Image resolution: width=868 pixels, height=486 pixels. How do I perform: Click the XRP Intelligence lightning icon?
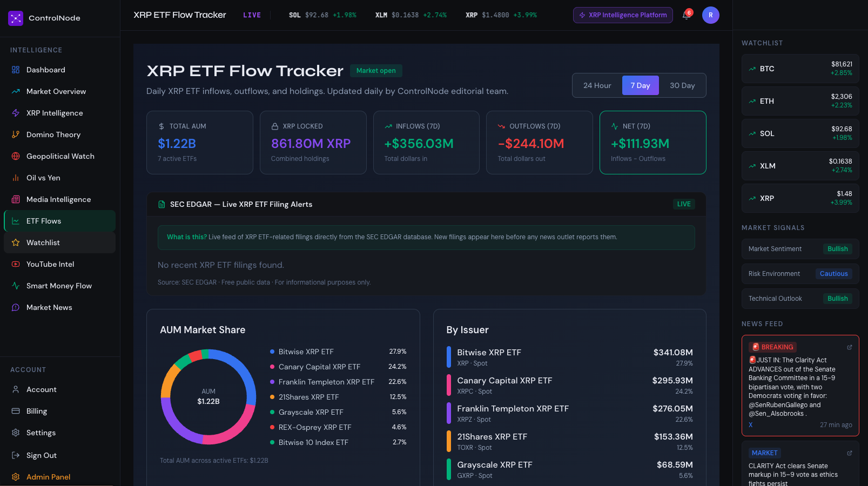16,113
